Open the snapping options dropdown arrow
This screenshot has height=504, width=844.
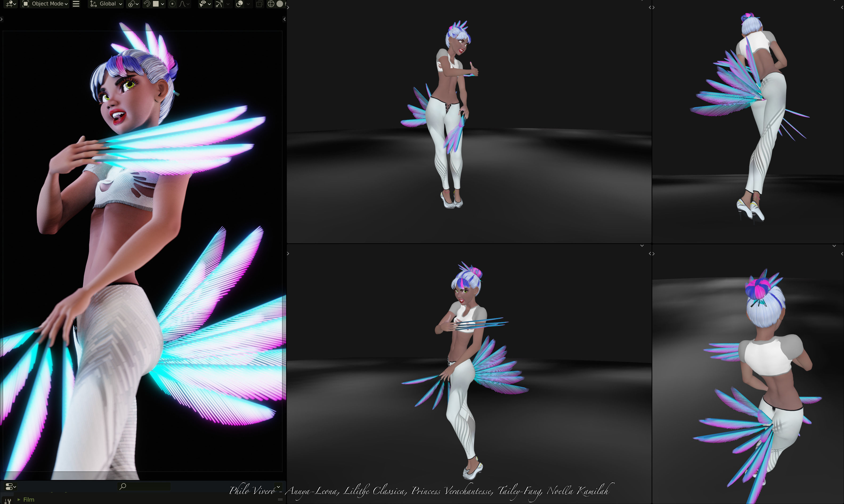158,4
